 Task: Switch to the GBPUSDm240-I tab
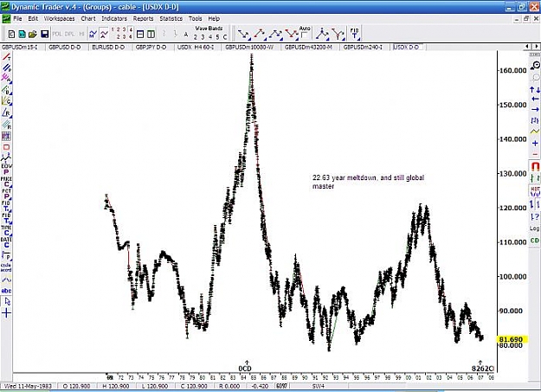[x=363, y=47]
